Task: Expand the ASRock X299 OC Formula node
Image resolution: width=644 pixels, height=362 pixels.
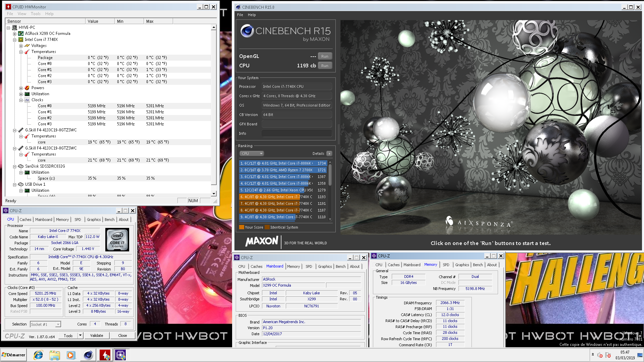Action: pos(14,34)
